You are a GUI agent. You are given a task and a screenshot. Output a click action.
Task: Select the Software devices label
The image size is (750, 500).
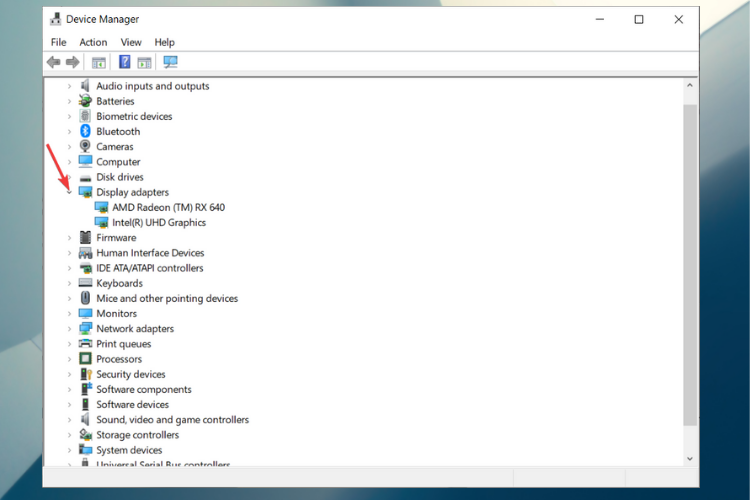coord(132,404)
